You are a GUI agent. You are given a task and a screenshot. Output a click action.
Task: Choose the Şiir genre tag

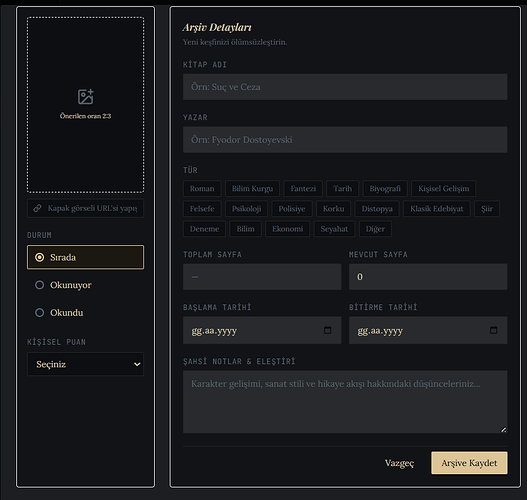tap(487, 209)
